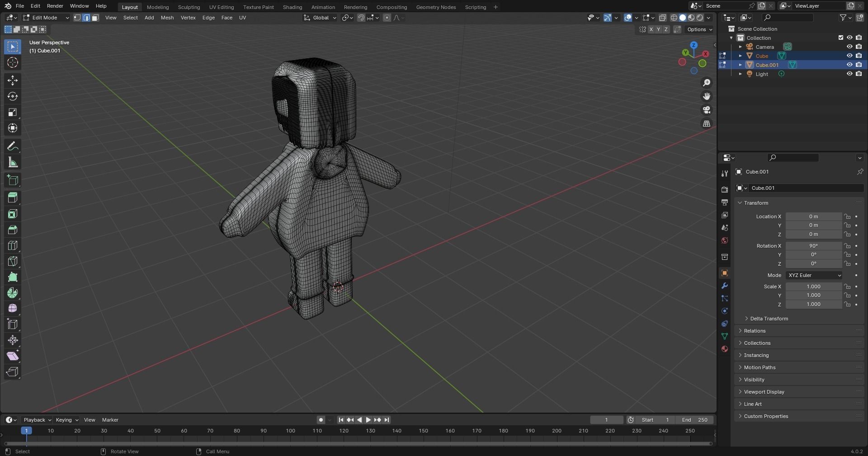868x456 pixels.
Task: Play the animation
Action: [x=368, y=420]
